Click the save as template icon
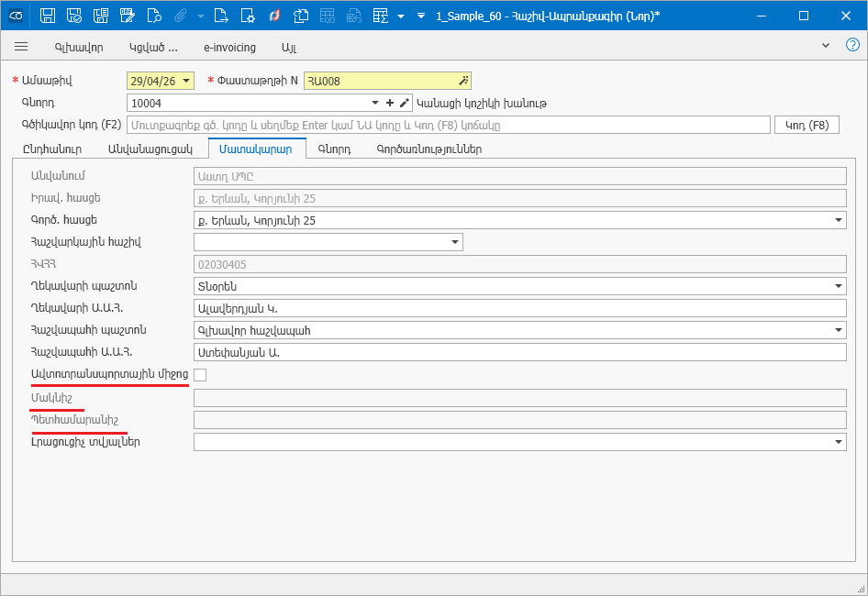The width and height of the screenshot is (868, 596). point(101,16)
